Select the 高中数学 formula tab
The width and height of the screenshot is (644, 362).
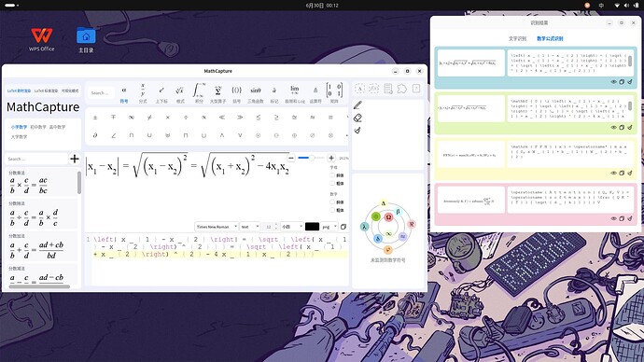(58, 127)
